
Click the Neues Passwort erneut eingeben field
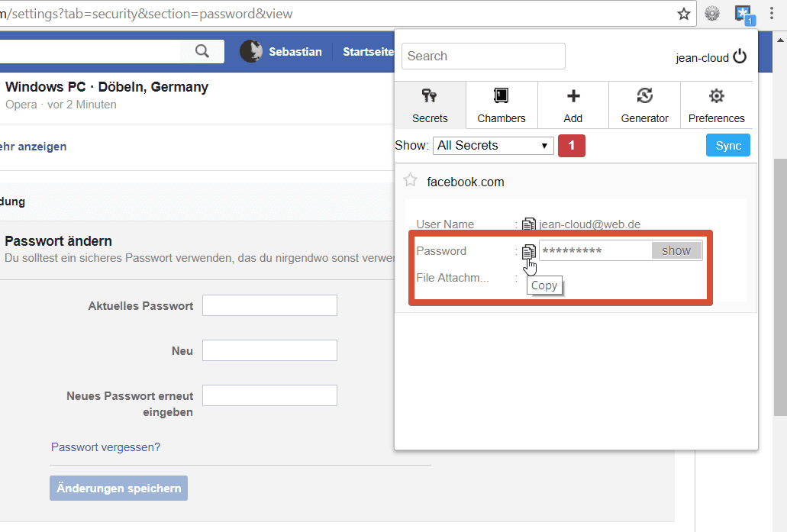pos(269,395)
